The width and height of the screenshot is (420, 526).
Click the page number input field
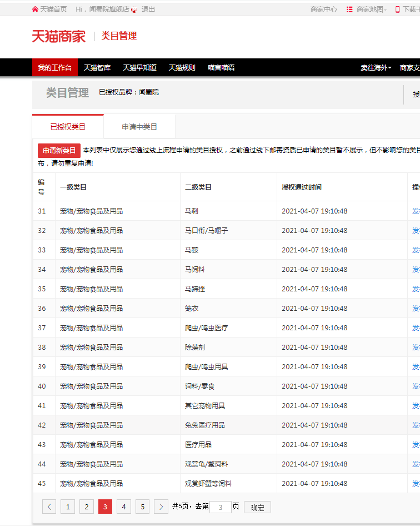click(220, 507)
